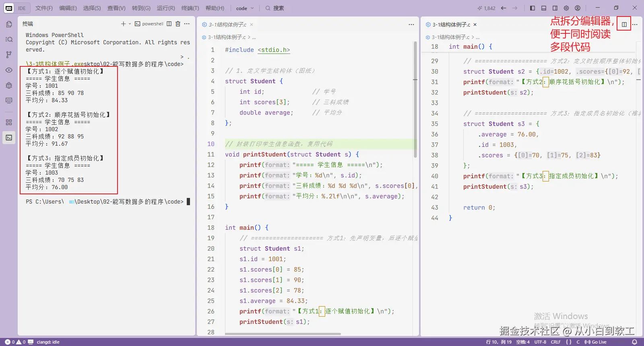Screen dimensions: 644x346
Task: Open the Extensions grid icon in sidebar
Action: coord(9,122)
